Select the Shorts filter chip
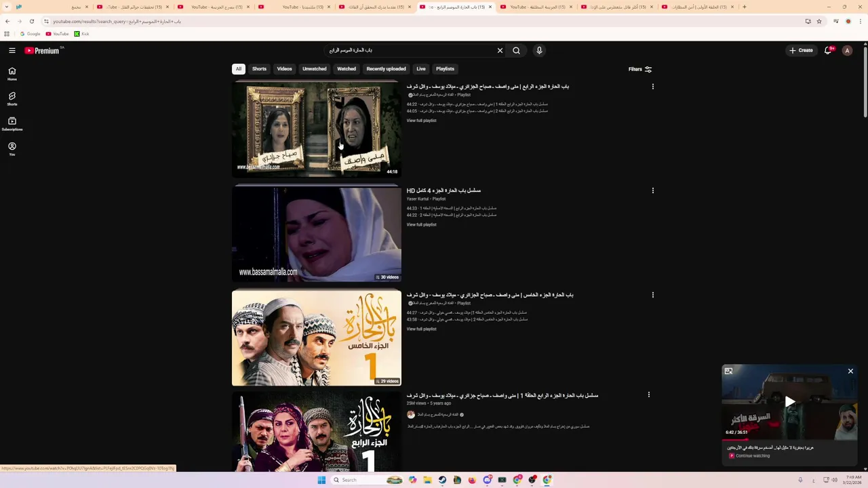The image size is (868, 488). coord(259,68)
